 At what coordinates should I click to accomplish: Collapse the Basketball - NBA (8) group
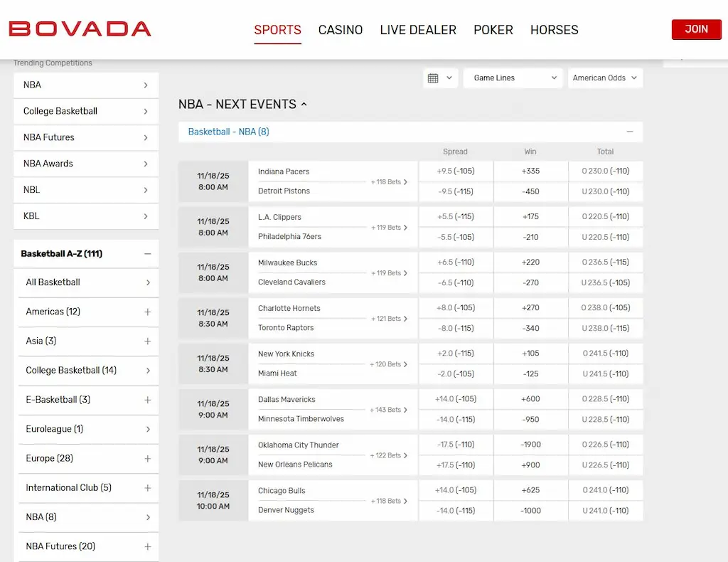pyautogui.click(x=629, y=132)
